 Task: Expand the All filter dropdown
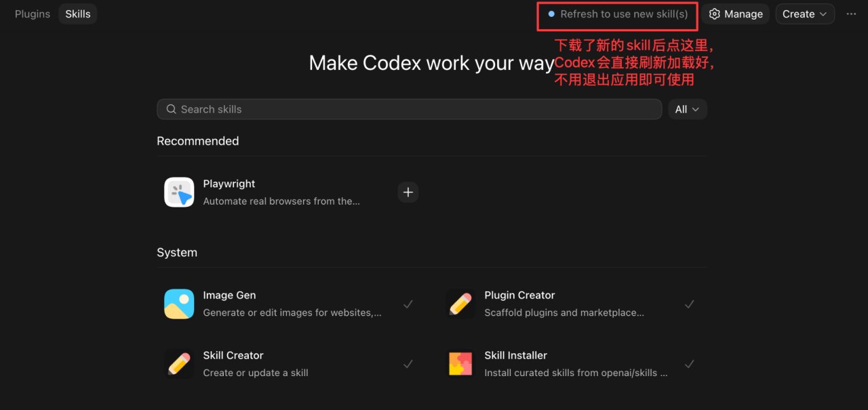click(x=688, y=109)
